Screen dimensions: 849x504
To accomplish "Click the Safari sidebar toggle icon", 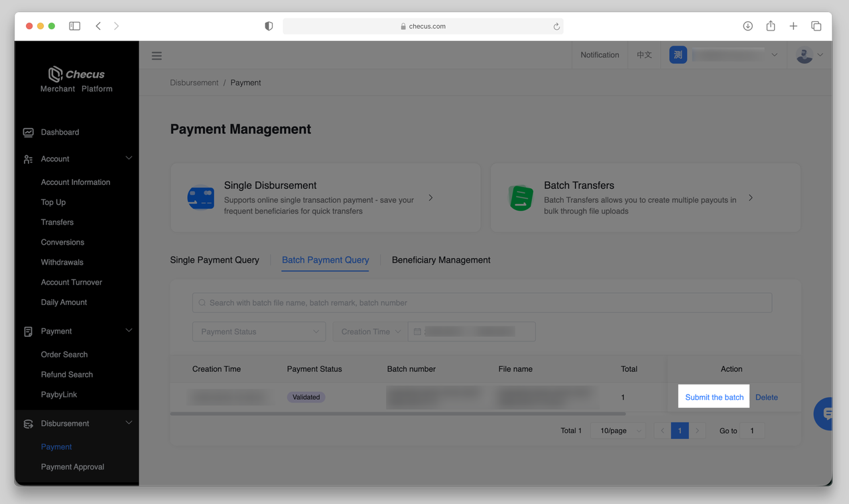I will coord(74,26).
